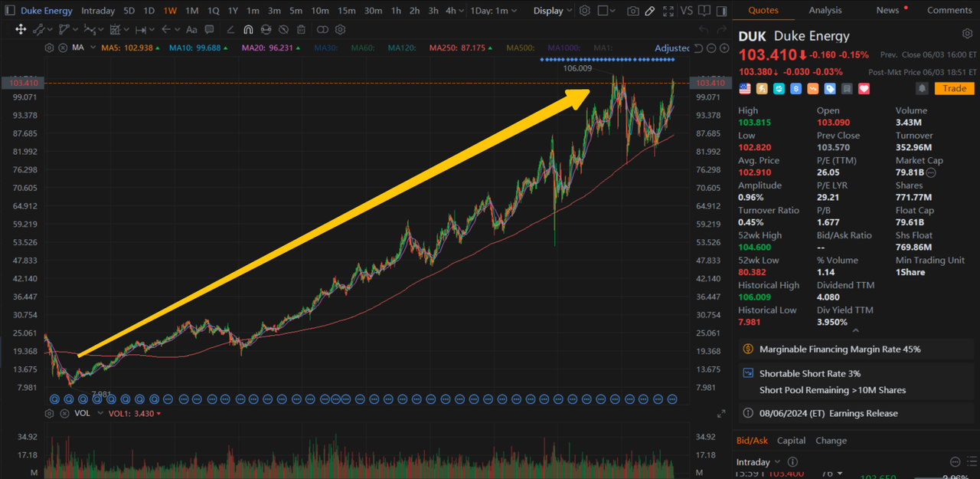
Task: Toggle the MA1000 moving average line
Action: click(x=565, y=48)
